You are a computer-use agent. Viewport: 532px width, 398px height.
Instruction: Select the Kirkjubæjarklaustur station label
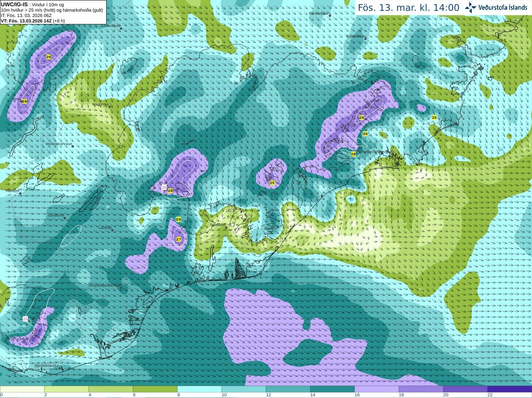(104, 286)
